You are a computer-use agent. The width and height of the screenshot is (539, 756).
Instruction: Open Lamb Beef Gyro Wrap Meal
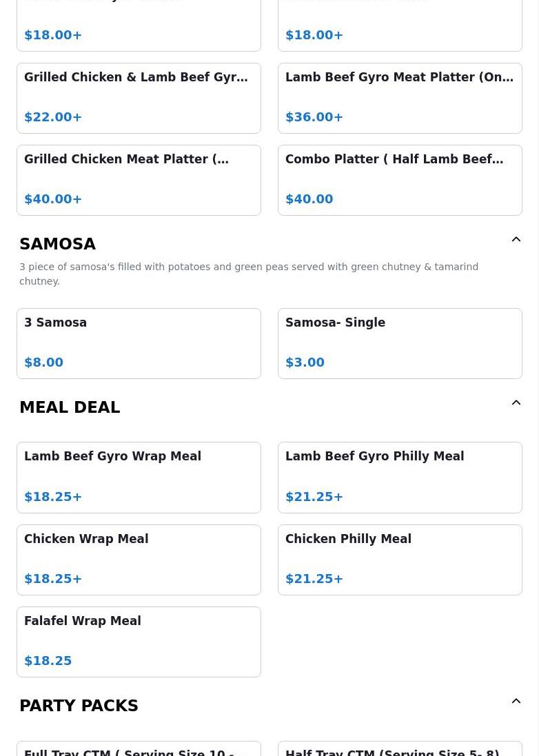pos(139,477)
